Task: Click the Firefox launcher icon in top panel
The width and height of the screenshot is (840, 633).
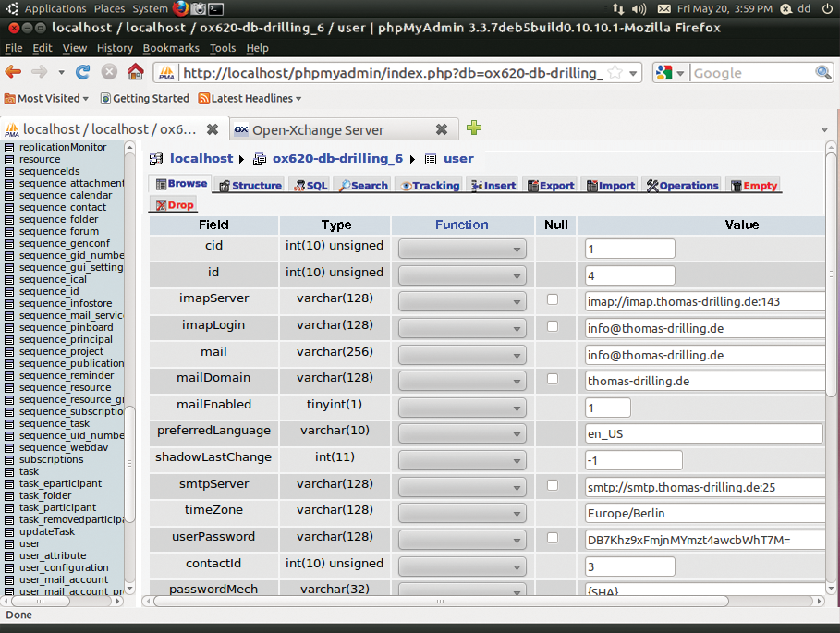Action: coord(180,8)
